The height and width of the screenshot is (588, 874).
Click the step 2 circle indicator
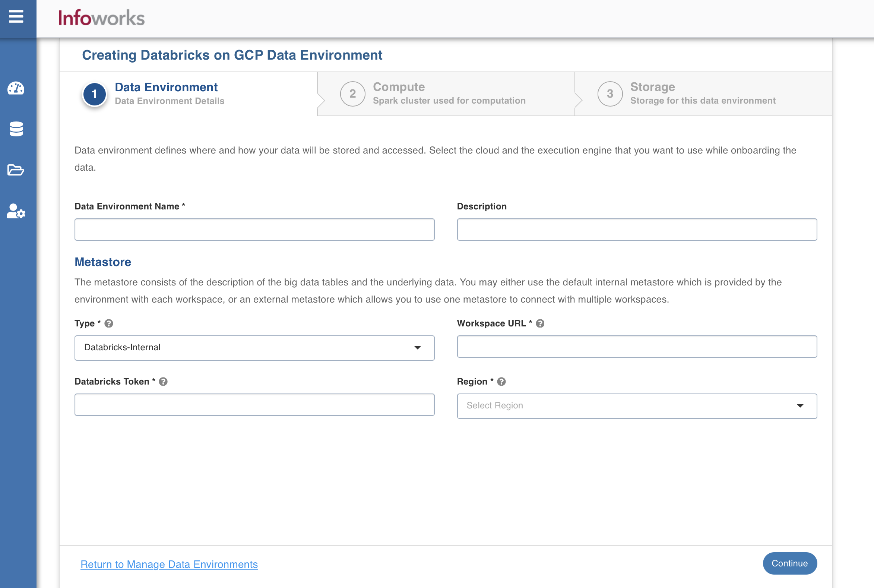pos(353,94)
